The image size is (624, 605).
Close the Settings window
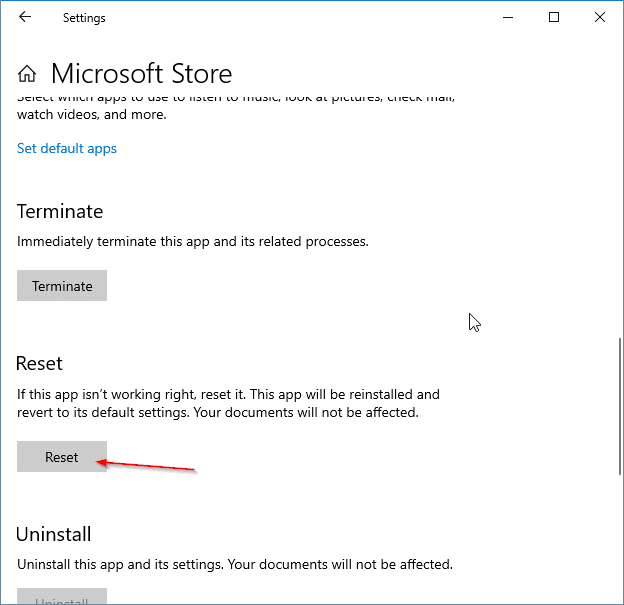point(600,17)
